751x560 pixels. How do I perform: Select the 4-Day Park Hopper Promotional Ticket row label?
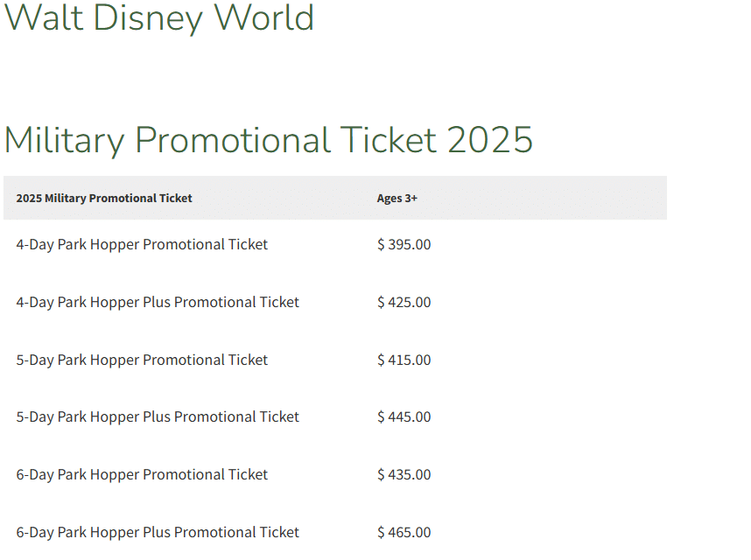[142, 245]
